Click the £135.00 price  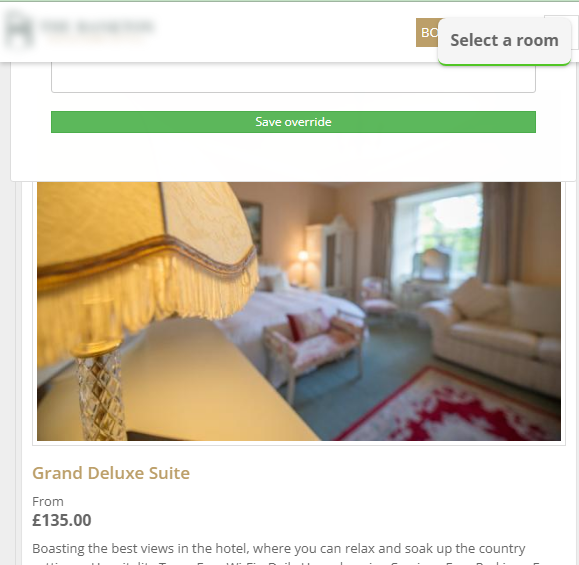tap(62, 520)
